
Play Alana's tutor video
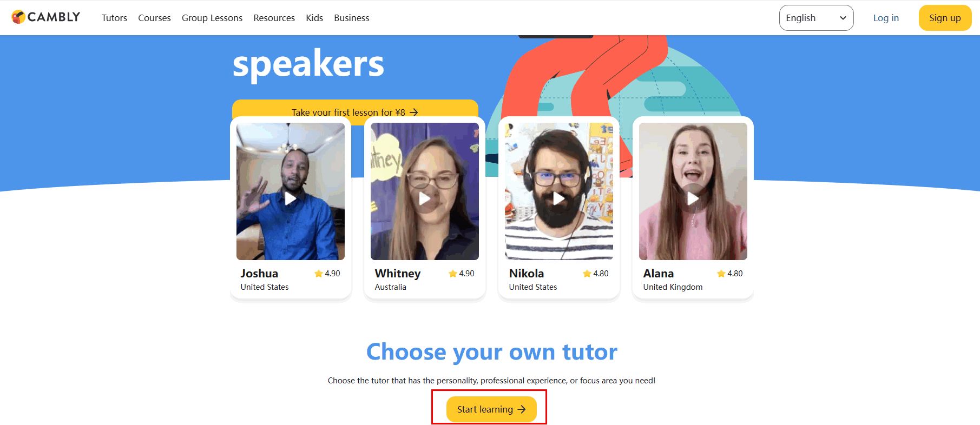coord(693,198)
